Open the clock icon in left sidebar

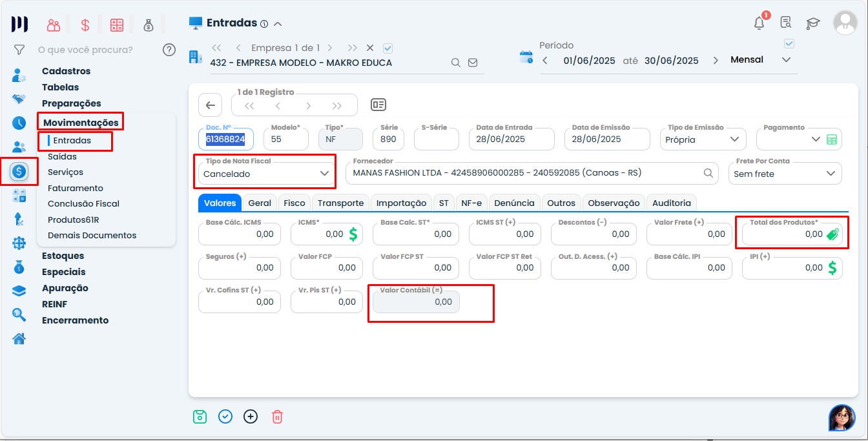point(19,123)
